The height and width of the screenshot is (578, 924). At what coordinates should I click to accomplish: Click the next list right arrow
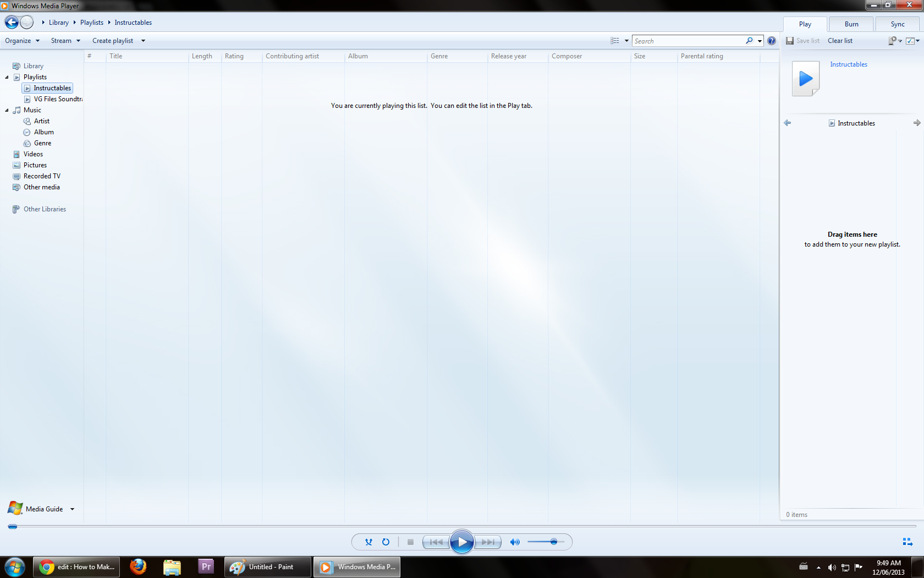pos(917,123)
